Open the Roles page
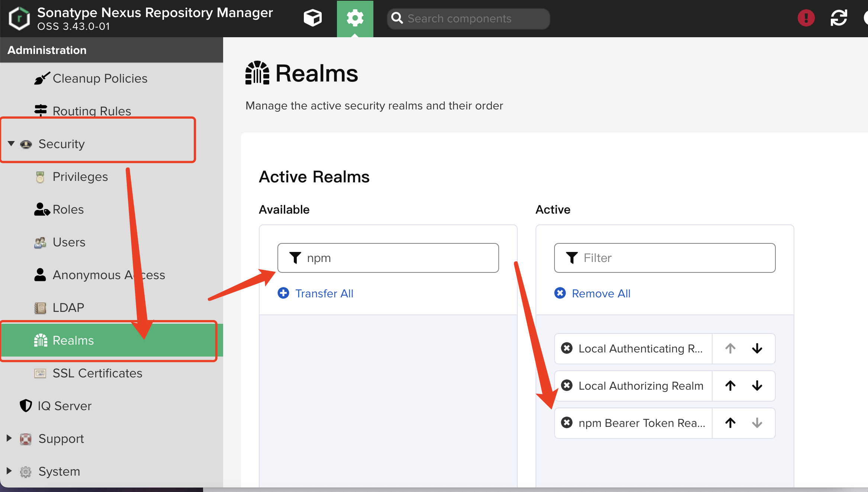 click(68, 210)
